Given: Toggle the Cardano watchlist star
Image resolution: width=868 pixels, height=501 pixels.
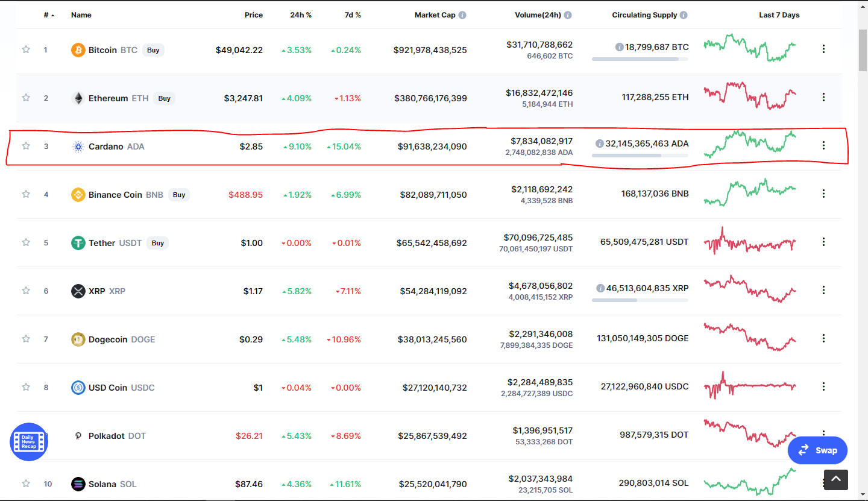Looking at the screenshot, I should (x=26, y=146).
